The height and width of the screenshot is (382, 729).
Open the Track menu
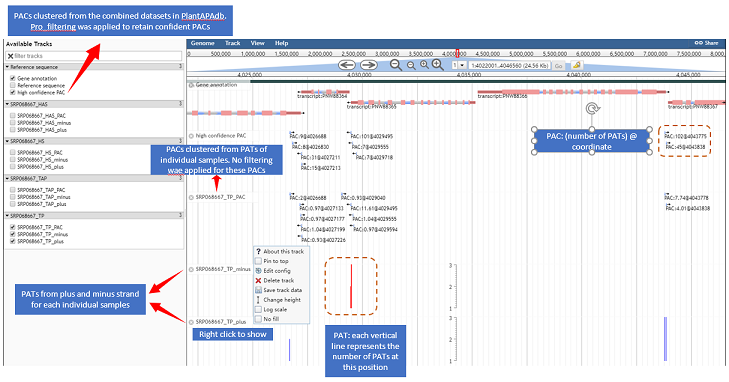[232, 43]
